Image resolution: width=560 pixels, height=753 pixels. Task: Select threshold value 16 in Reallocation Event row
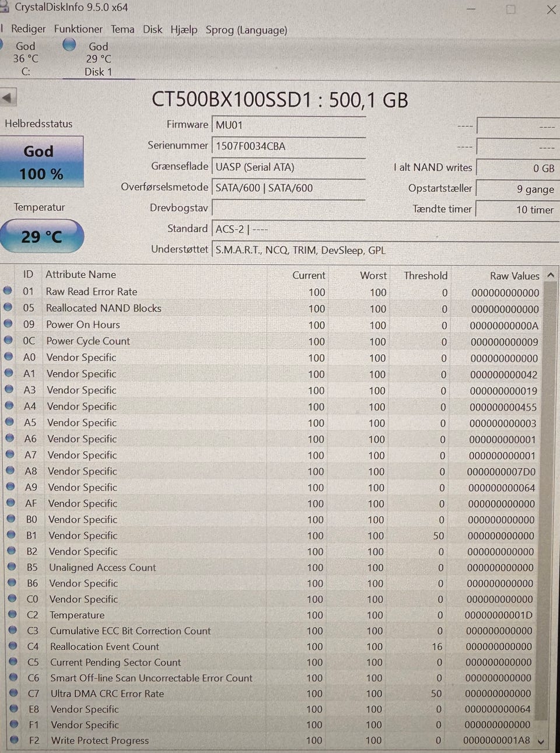tap(437, 646)
